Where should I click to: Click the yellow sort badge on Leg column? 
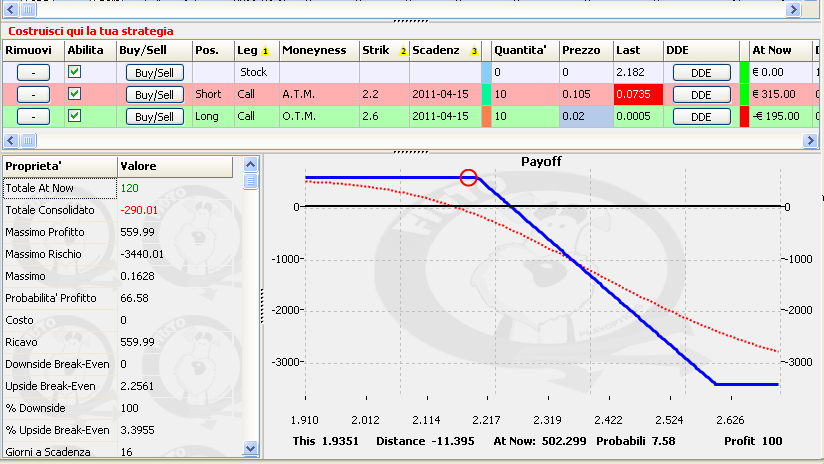(x=265, y=51)
